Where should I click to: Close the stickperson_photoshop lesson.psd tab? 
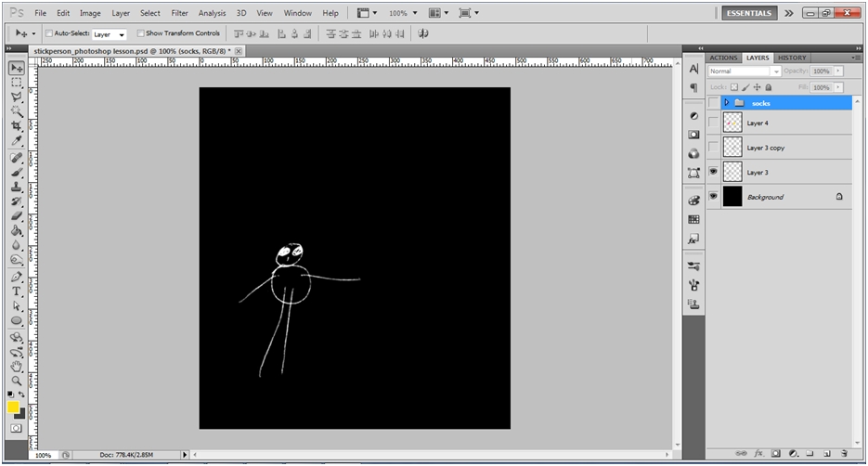[238, 51]
